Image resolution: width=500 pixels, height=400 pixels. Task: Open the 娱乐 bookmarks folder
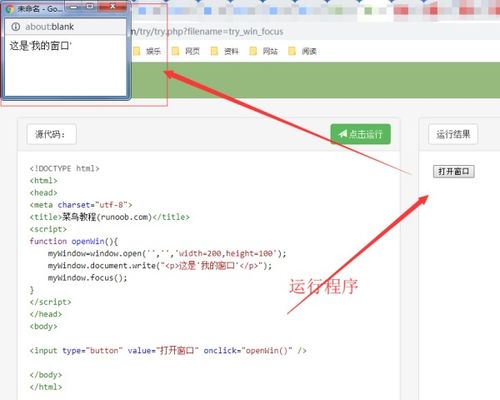pyautogui.click(x=147, y=51)
